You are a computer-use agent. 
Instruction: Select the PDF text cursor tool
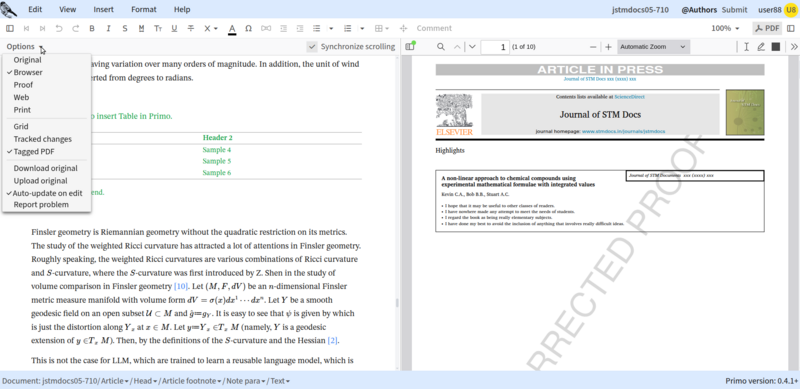pos(746,47)
